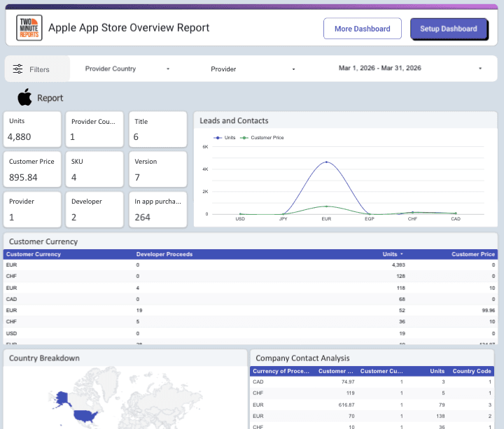Click the CHF row with 128 units

[251, 276]
